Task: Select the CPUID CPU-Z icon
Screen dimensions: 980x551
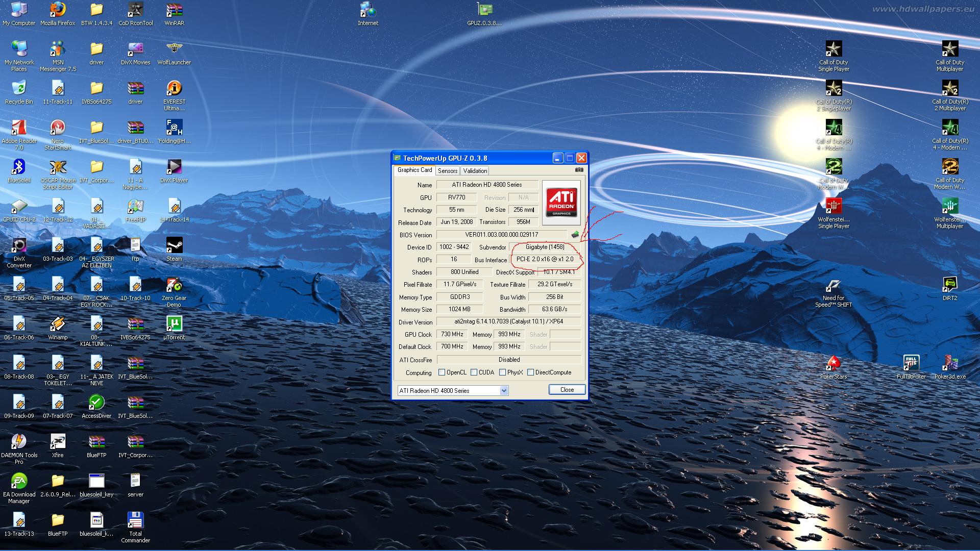Action: click(x=19, y=210)
